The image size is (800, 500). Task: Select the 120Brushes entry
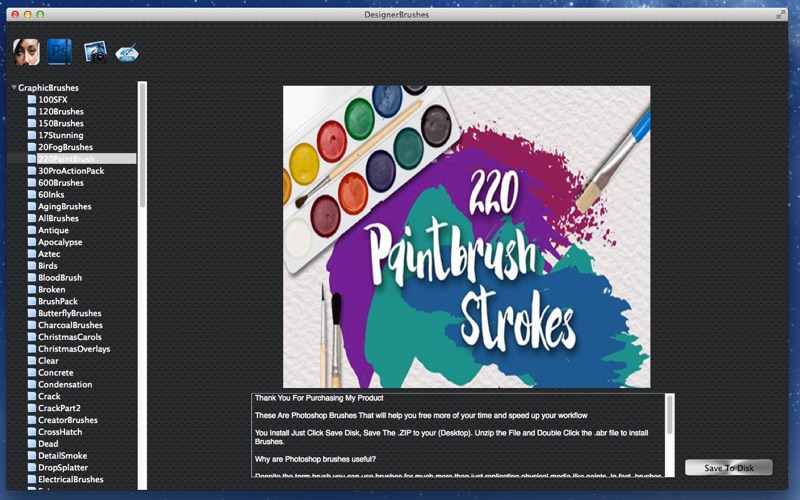click(61, 111)
